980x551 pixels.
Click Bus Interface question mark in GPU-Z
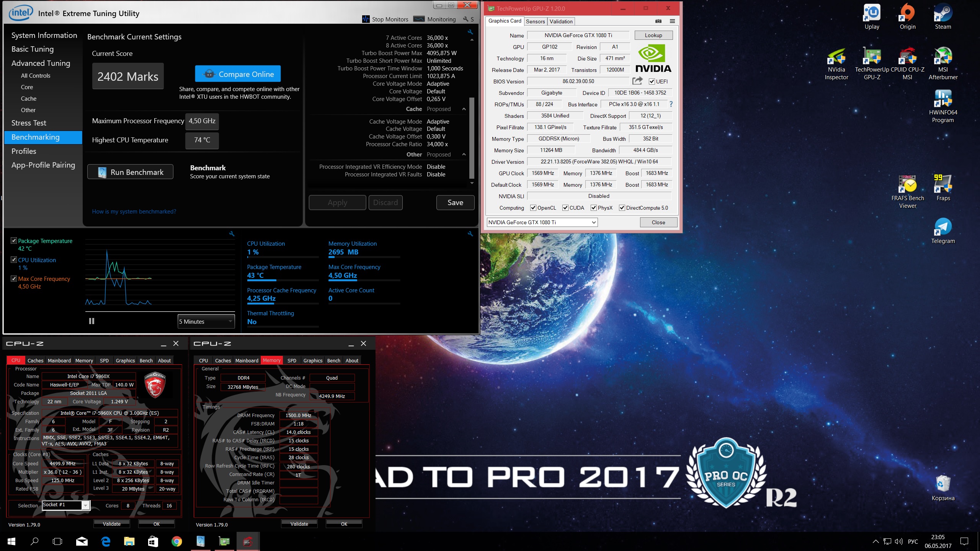click(x=671, y=104)
